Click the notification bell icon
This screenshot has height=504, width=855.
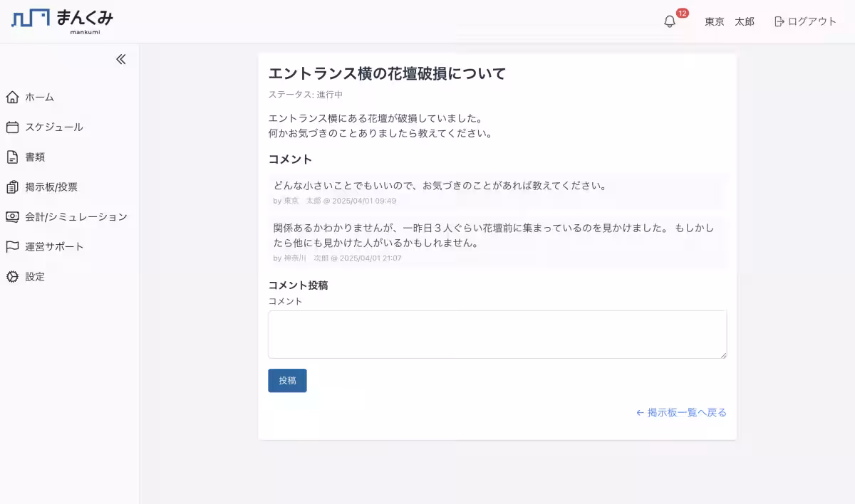point(669,21)
